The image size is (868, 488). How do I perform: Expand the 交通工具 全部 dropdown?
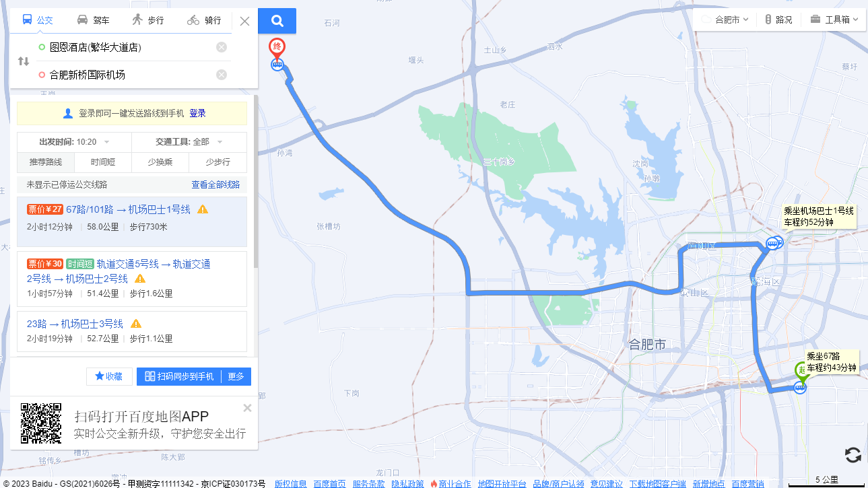click(189, 142)
